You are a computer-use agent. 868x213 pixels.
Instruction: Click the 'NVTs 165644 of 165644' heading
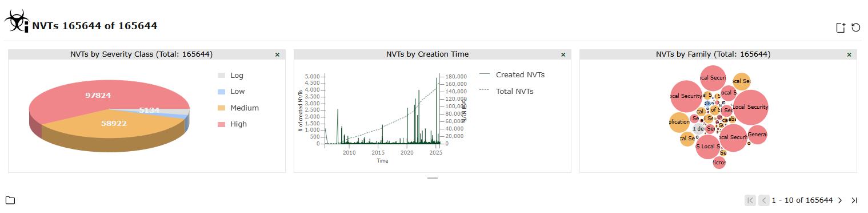point(95,26)
